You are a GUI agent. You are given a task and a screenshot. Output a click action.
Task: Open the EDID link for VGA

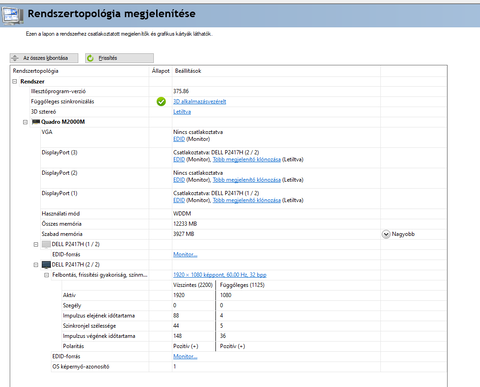(179, 139)
